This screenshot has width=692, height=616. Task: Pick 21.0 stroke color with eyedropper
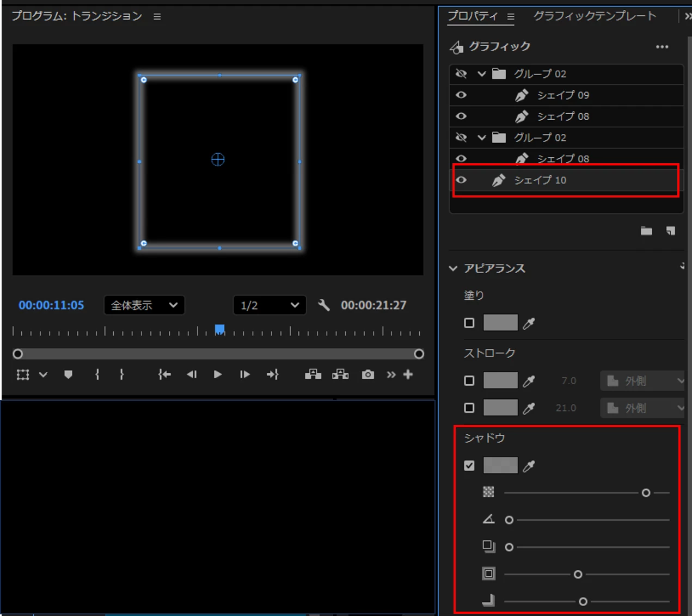click(x=529, y=408)
